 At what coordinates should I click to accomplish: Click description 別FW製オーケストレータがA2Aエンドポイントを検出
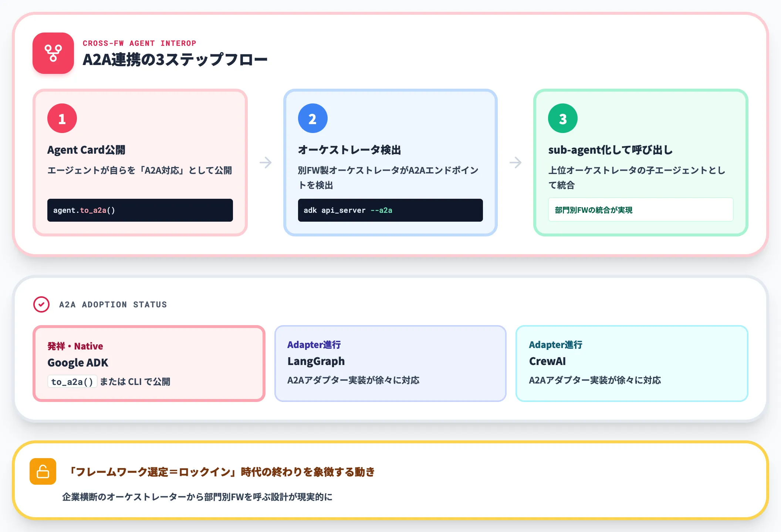click(x=388, y=177)
